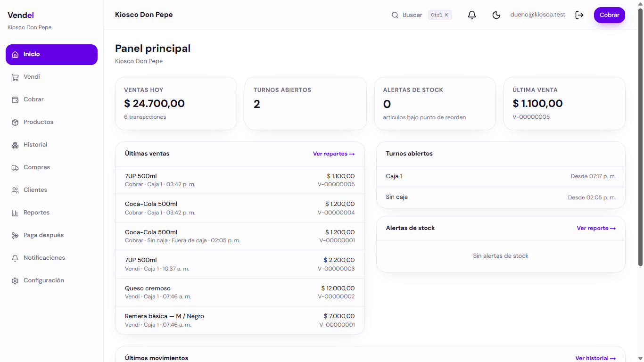Screen dimensions: 644x362
Task: Click the box icon beside Productos
Action: (x=15, y=122)
